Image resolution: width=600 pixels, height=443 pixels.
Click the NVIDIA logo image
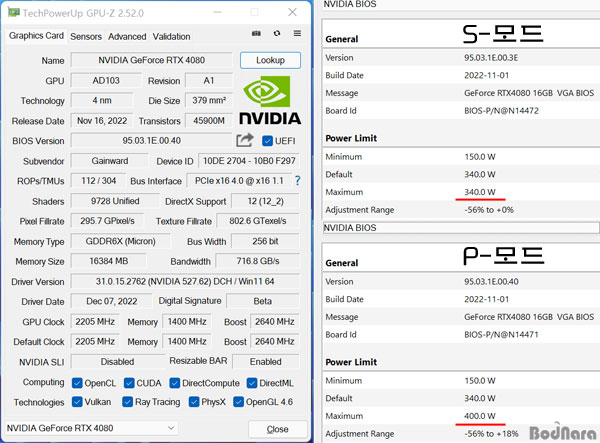pyautogui.click(x=270, y=100)
